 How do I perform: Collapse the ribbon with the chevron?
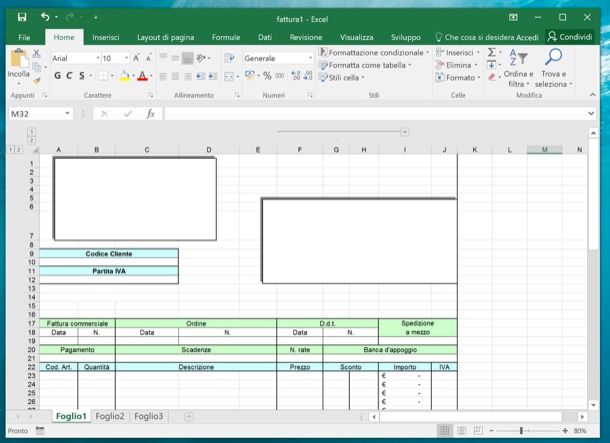tap(592, 95)
